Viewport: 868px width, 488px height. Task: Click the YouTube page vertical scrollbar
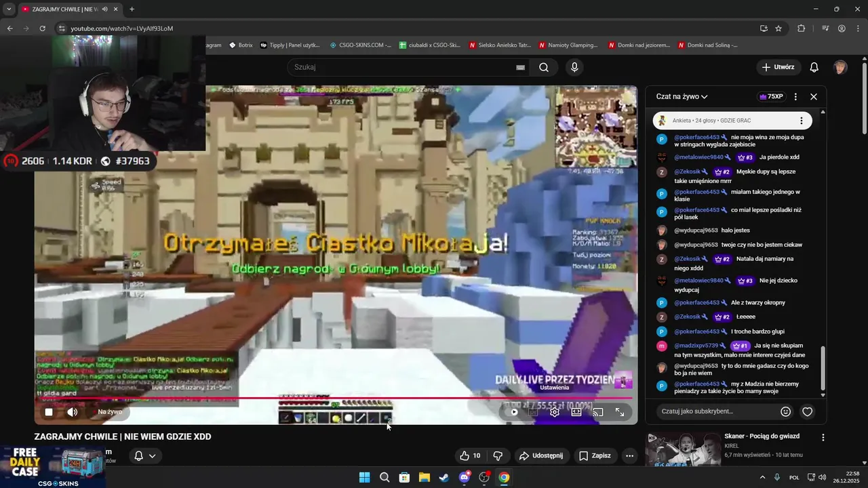tap(865, 98)
